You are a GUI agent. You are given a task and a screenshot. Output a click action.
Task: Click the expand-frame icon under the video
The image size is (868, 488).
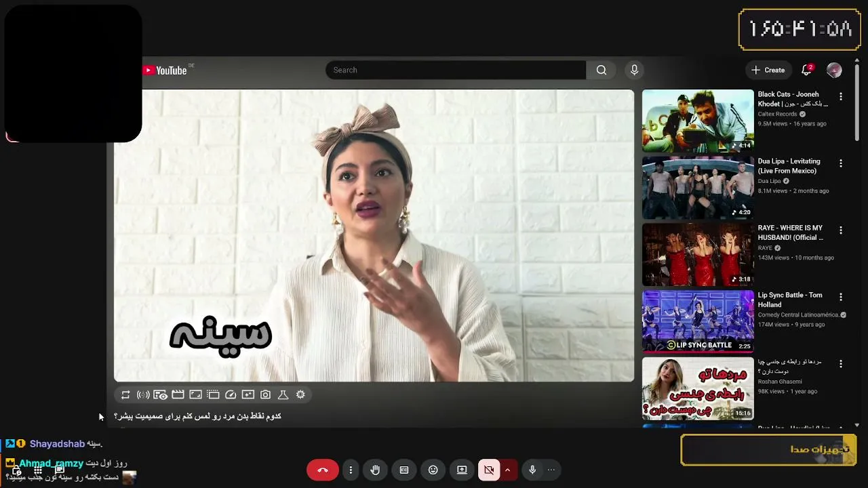[195, 394]
